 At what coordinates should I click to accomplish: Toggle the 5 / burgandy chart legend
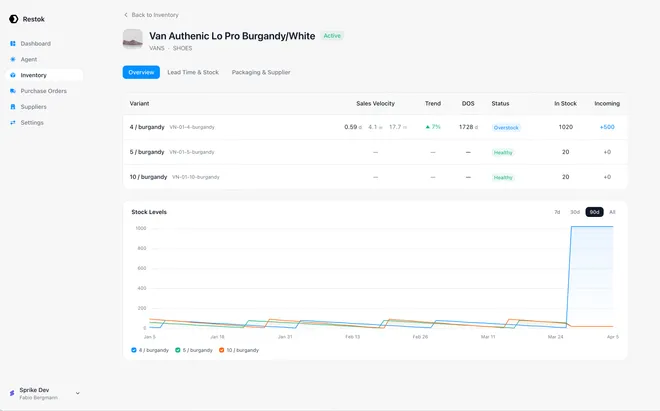pyautogui.click(x=178, y=350)
